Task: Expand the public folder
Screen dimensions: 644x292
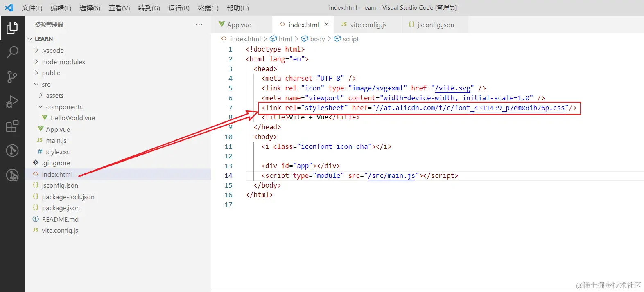Action: tap(37, 73)
